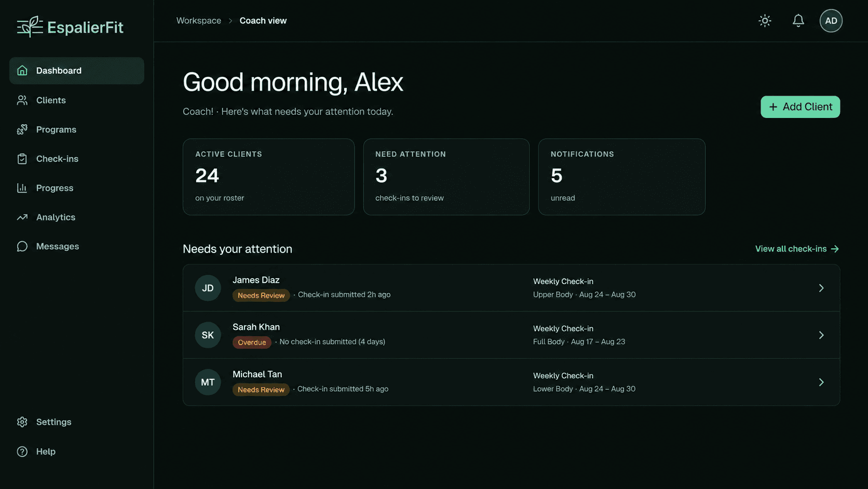Click the JD avatar for James Diaz
This screenshot has height=489, width=868.
tap(208, 288)
